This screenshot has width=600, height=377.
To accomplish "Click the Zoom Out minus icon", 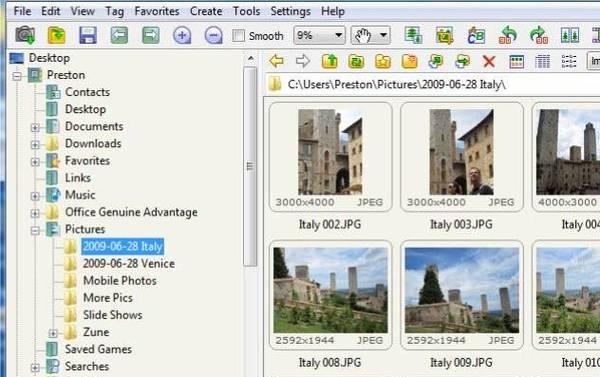I will [x=213, y=36].
